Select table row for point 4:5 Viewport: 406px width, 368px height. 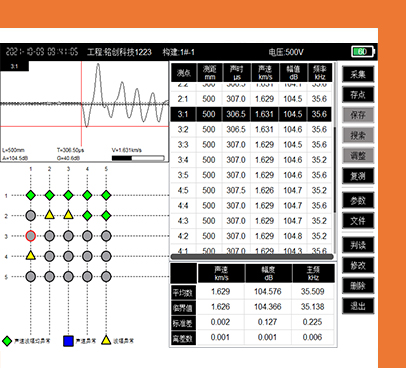click(252, 190)
